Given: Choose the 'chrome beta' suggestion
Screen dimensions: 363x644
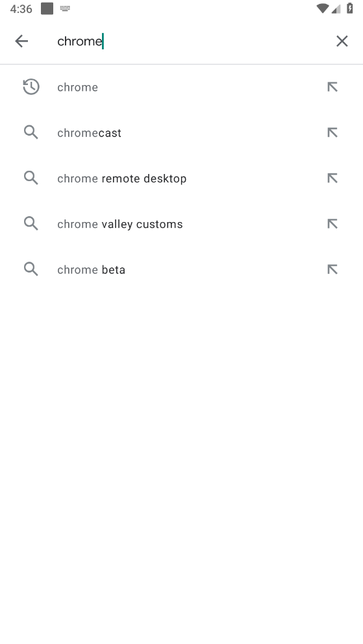Looking at the screenshot, I should coord(182,269).
